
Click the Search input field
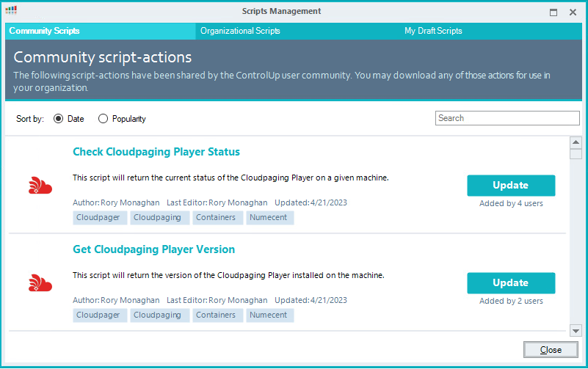(x=507, y=118)
